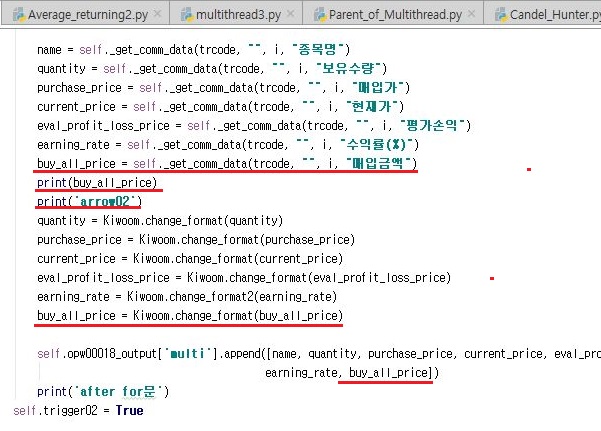Place cursor on the 'name = self._get_comm_data' line
The width and height of the screenshot is (601, 431).
coord(194,49)
